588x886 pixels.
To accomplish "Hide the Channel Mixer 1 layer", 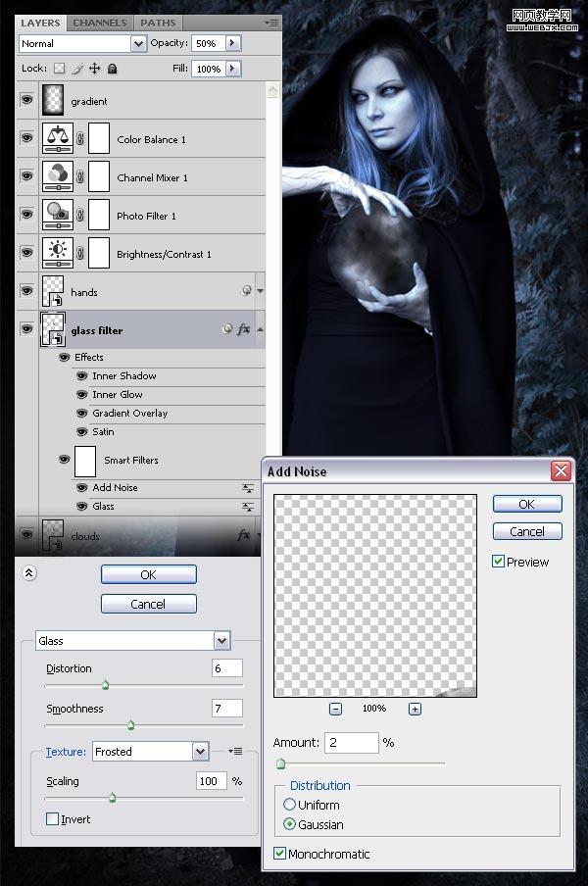I will click(26, 176).
